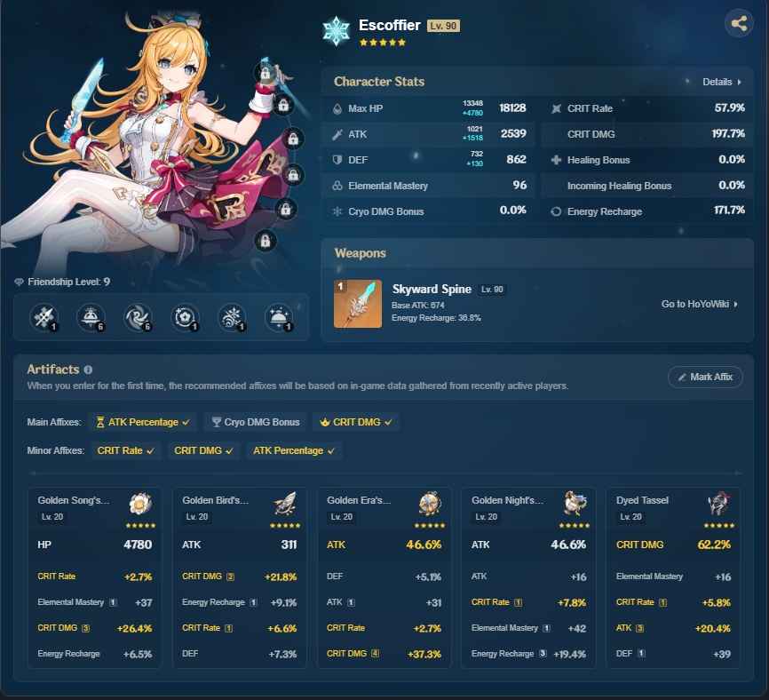Viewport: 769px width, 700px height.
Task: Click the Golden Era's sands artifact icon
Action: pos(430,504)
